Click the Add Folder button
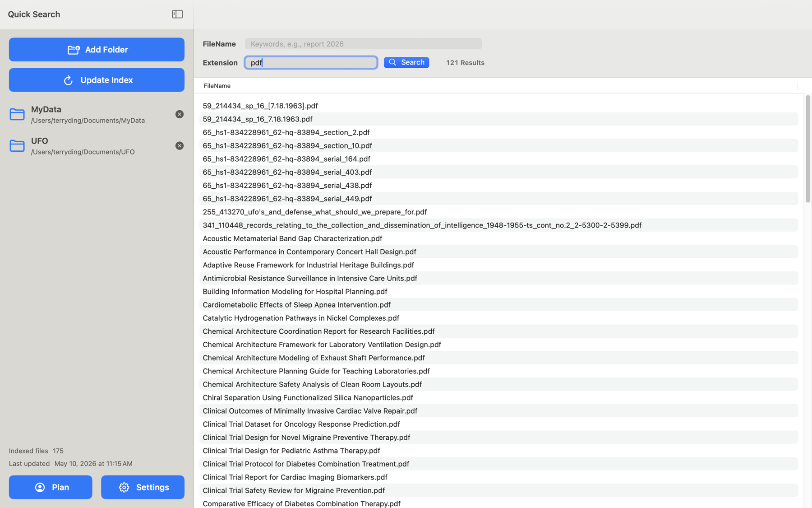The height and width of the screenshot is (508, 812). [97, 50]
